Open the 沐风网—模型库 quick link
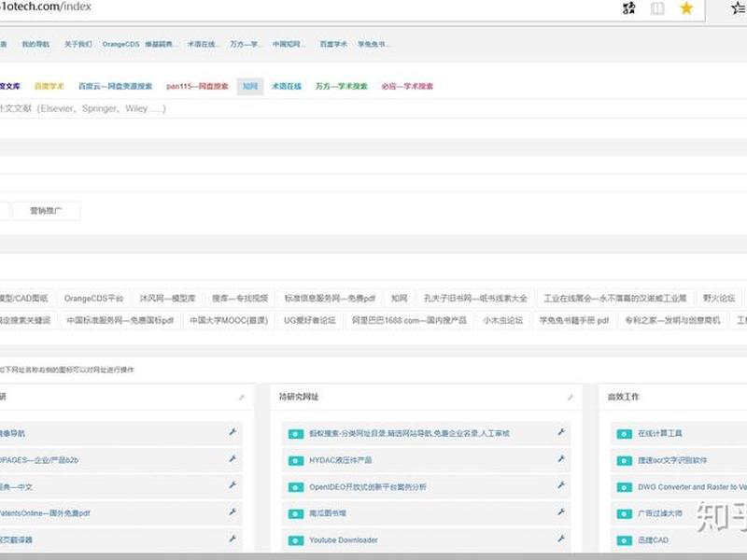The image size is (747, 560). point(168,299)
